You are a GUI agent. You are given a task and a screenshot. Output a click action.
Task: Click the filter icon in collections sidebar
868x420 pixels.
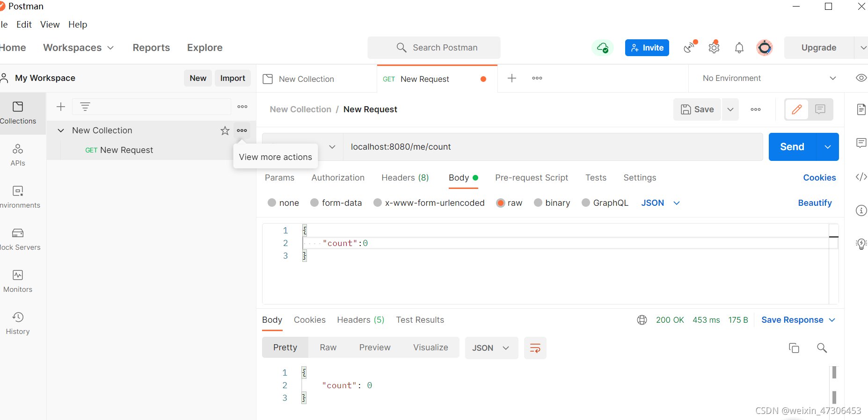(85, 107)
